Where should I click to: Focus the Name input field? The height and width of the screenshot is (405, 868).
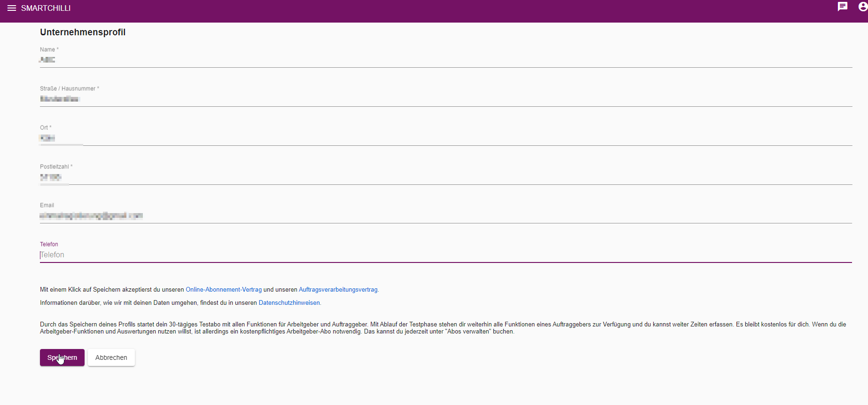[446, 60]
